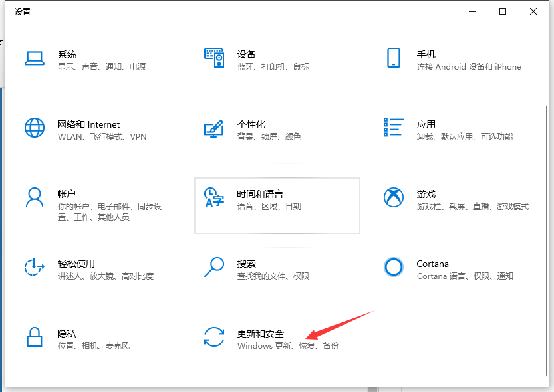Click the Privacy padlock icon

point(35,337)
